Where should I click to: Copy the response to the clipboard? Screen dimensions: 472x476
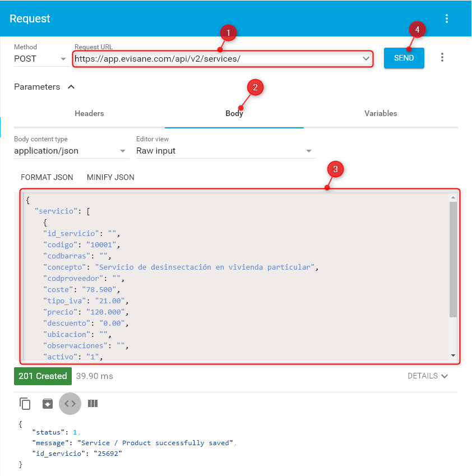coord(25,403)
